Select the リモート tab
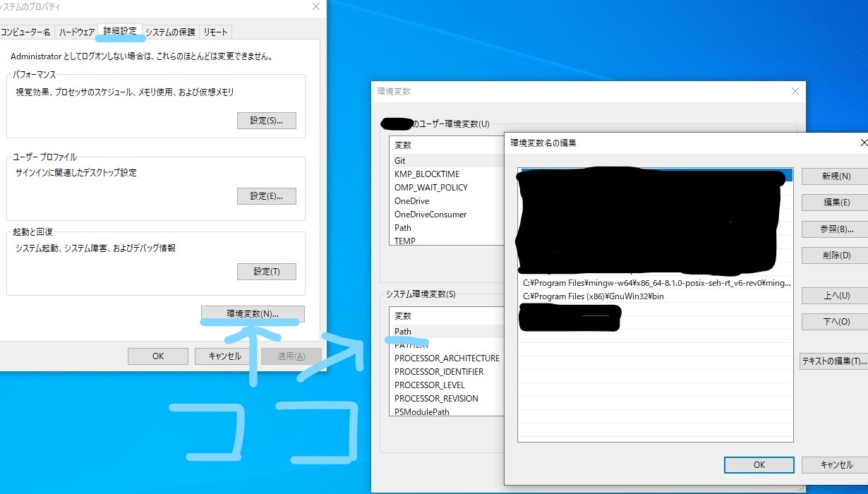The height and width of the screenshot is (494, 868). [215, 32]
